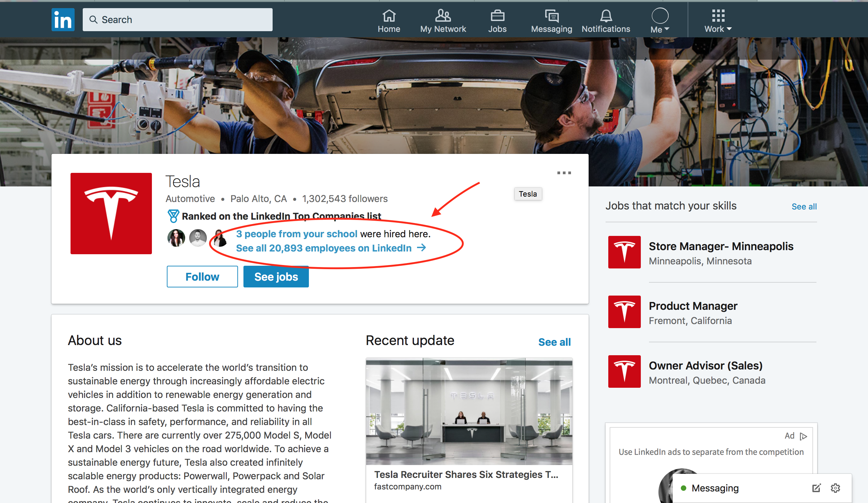The image size is (868, 503).
Task: Click the 1,302,543 followers text
Action: tap(345, 199)
